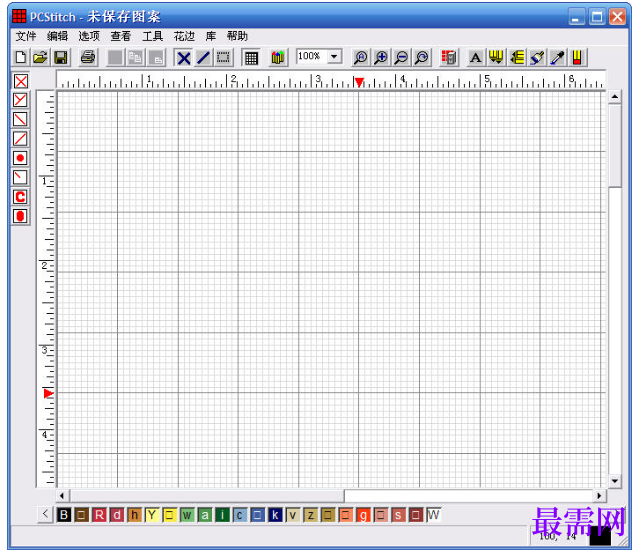This screenshot has width=644, height=553.
Task: Choose the full cross stitch type in left panel
Action: [x=21, y=81]
